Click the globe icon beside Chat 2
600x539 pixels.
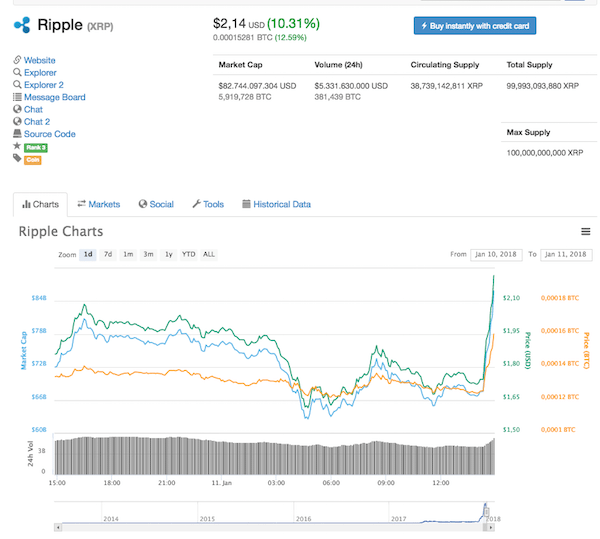tap(17, 121)
